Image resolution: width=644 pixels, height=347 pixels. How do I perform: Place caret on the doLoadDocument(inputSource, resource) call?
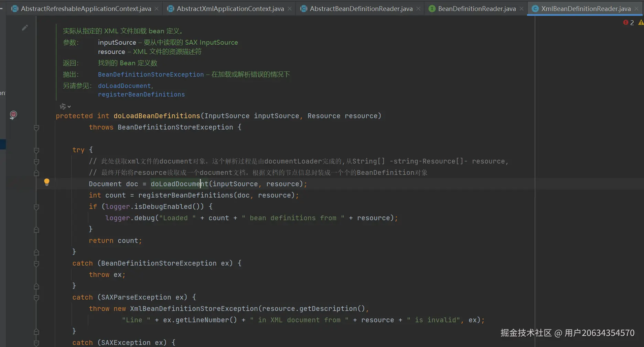227,184
